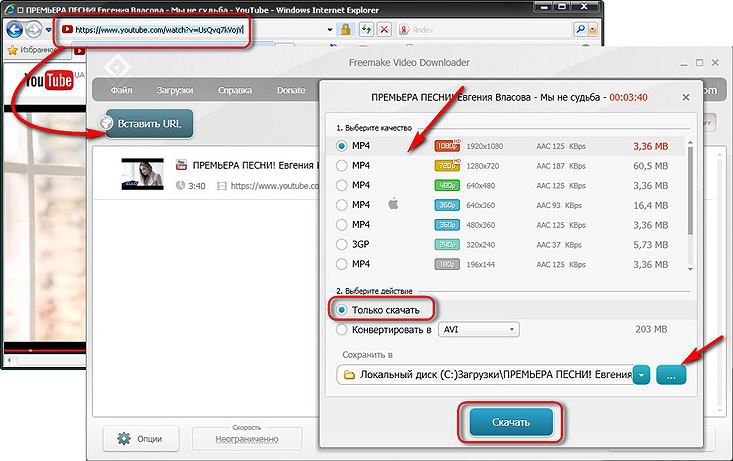
Task: Click the browse folder ... button
Action: tap(671, 375)
